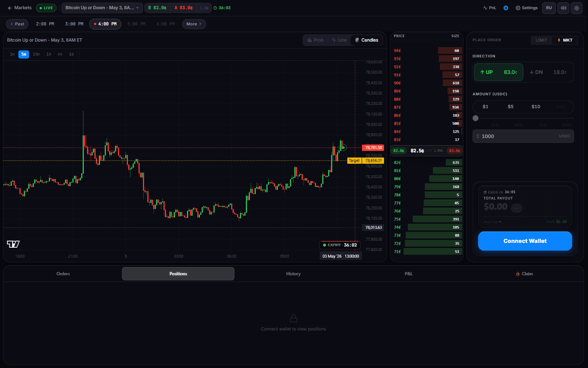Choose UP direction at 83.0¢
This screenshot has width=588, height=368.
pyautogui.click(x=498, y=72)
